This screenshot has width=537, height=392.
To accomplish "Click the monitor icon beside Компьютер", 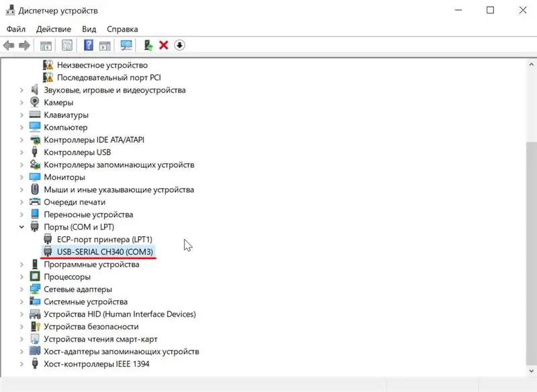I will [35, 127].
